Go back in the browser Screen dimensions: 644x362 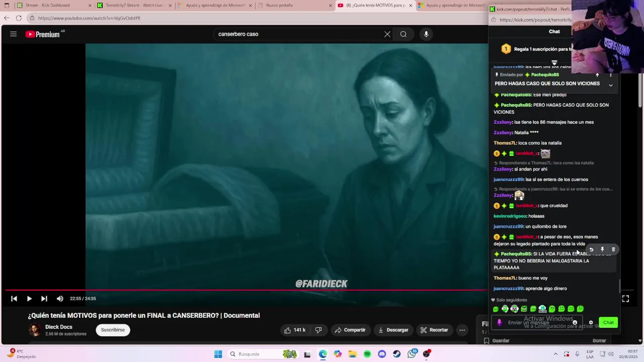pyautogui.click(x=7, y=18)
